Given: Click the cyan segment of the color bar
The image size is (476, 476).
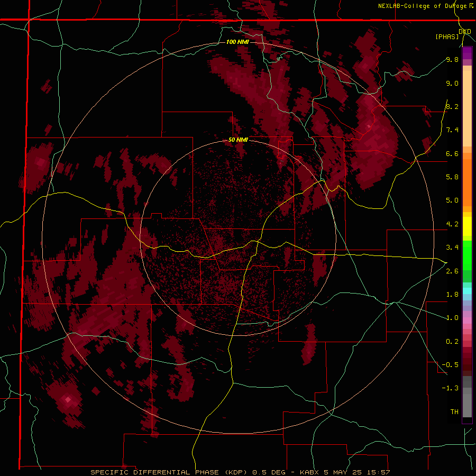Looking at the screenshot, I should point(467,291).
